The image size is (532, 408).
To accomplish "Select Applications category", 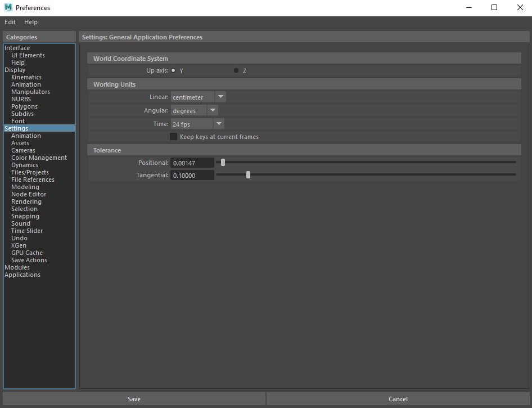I will [22, 275].
